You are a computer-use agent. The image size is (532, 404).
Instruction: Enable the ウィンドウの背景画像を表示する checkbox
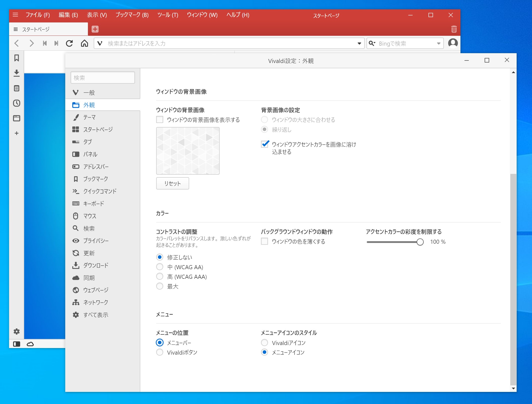point(160,120)
